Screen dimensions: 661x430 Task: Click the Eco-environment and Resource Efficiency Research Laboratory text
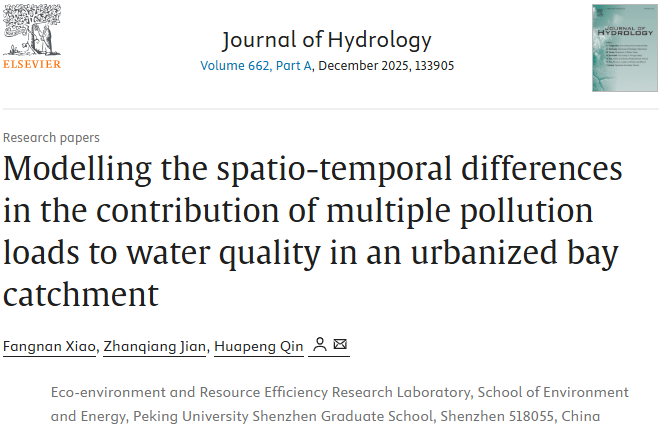pyautogui.click(x=260, y=392)
